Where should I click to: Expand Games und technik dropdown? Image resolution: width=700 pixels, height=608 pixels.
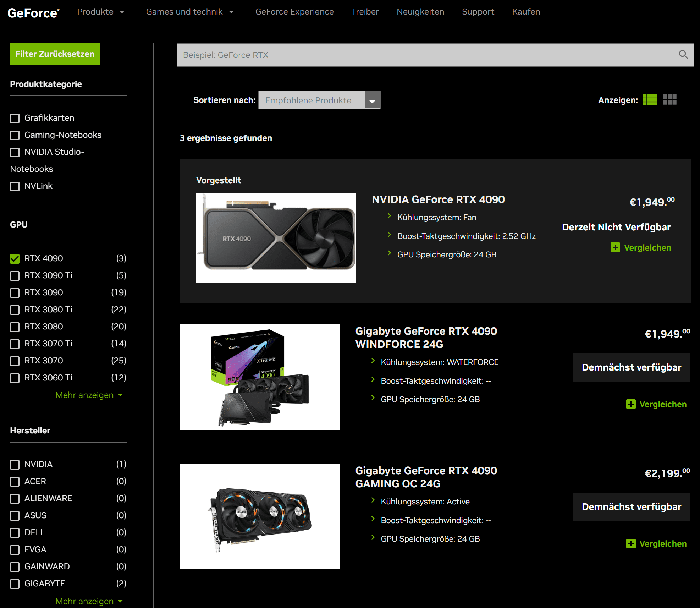[190, 12]
